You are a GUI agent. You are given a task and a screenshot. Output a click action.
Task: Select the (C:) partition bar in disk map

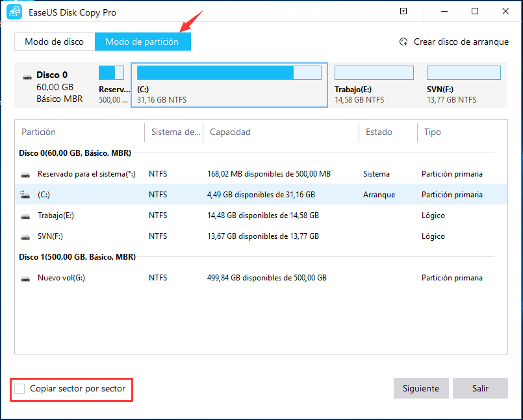[x=229, y=73]
